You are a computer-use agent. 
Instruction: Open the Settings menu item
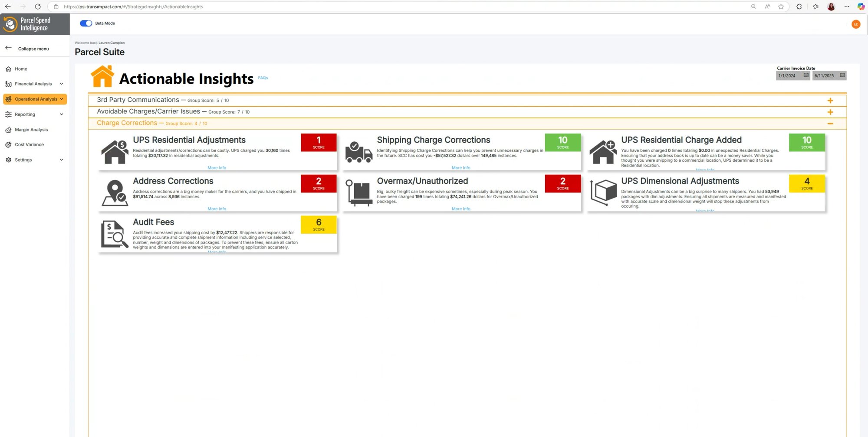[35, 160]
